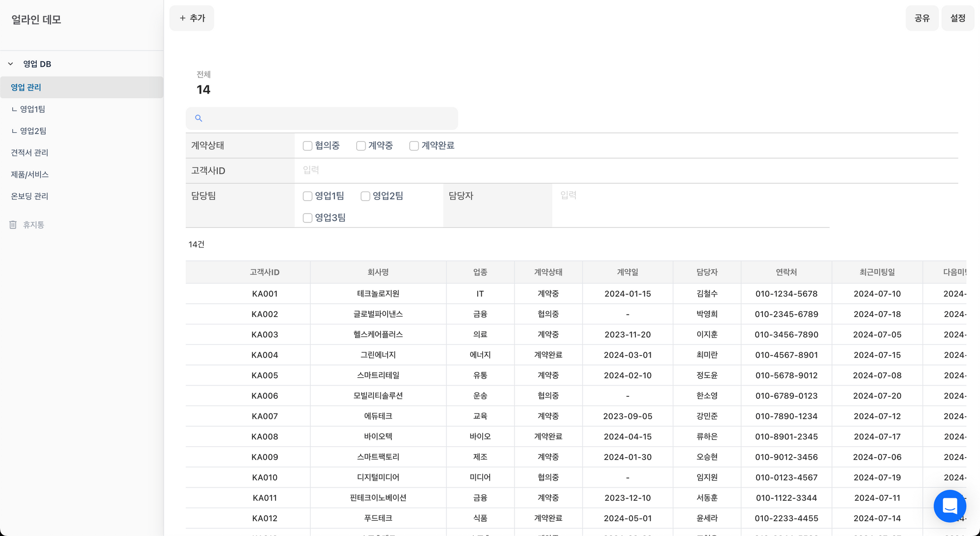Click contract date 2024-02-10
Screen dimensions: 980x536
tap(628, 375)
